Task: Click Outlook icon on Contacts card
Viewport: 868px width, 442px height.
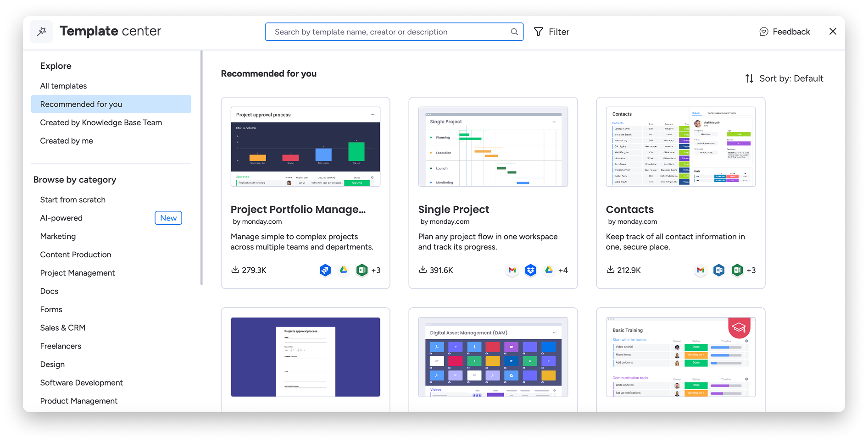Action: (719, 270)
